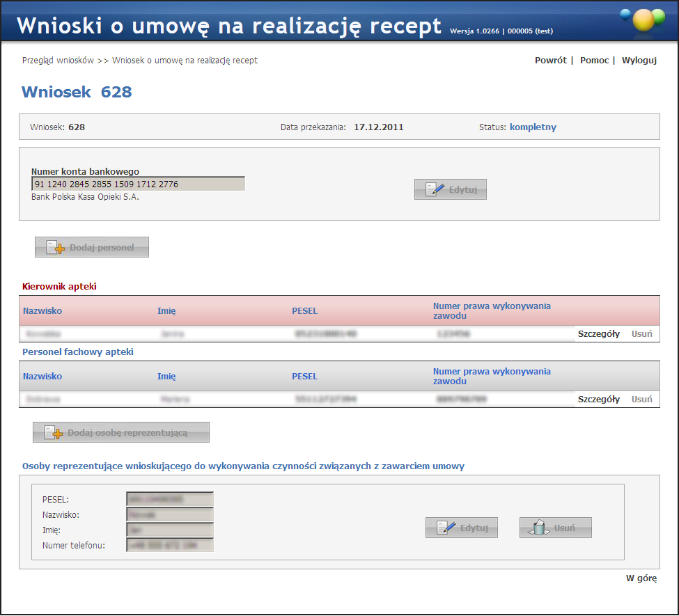
Task: Click the pencil icon on representative's Edytuj button
Action: (x=446, y=528)
